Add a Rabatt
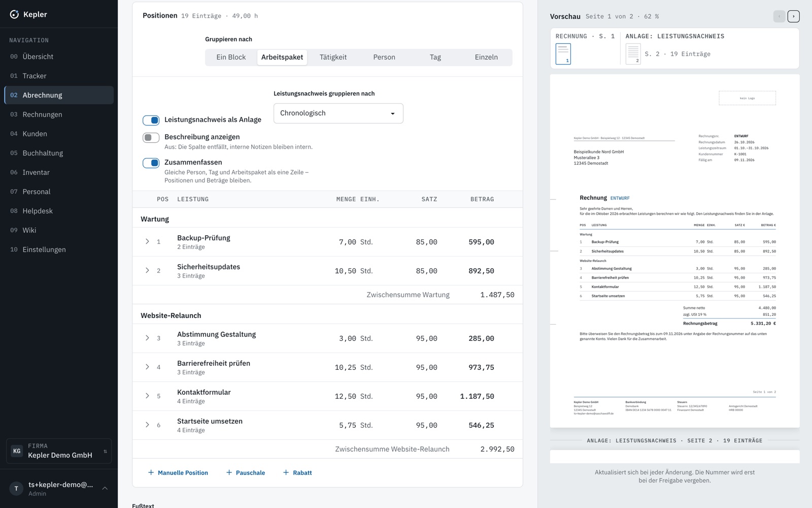Viewport: 812px width, 508px height. [x=297, y=472]
